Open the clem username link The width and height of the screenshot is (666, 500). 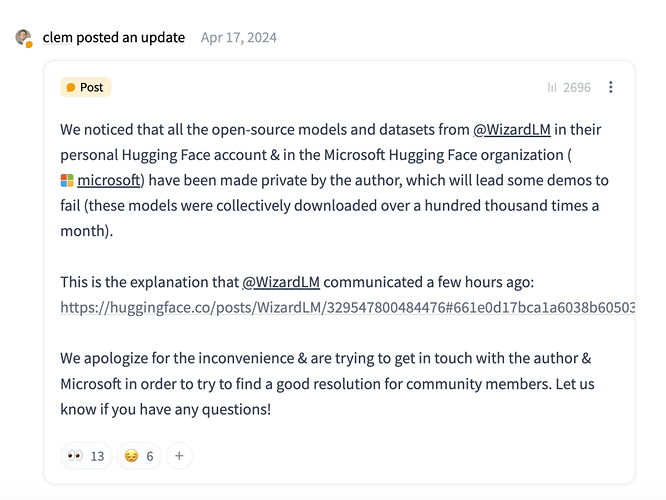(x=57, y=38)
